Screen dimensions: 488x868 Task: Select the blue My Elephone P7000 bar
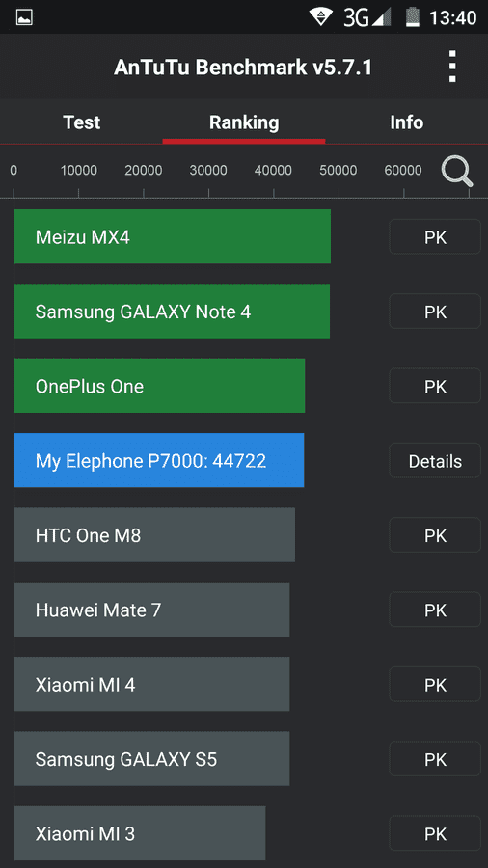[159, 460]
